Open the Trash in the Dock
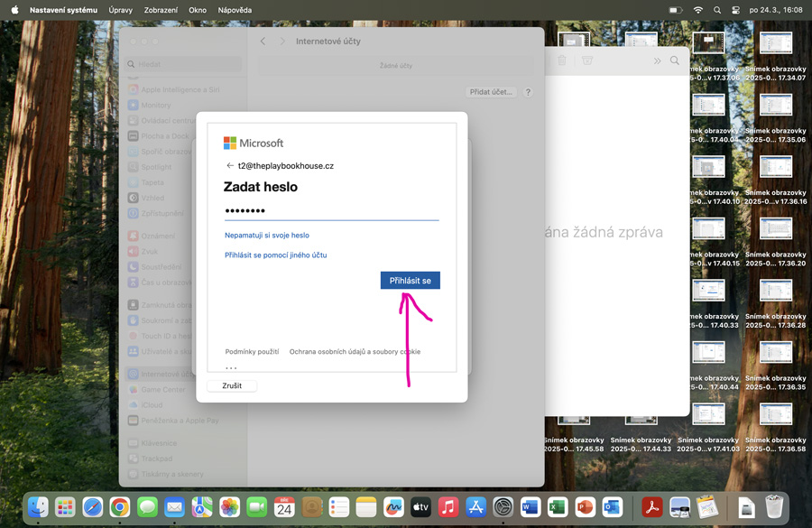Viewport: 812px width, 528px height. coord(774,507)
